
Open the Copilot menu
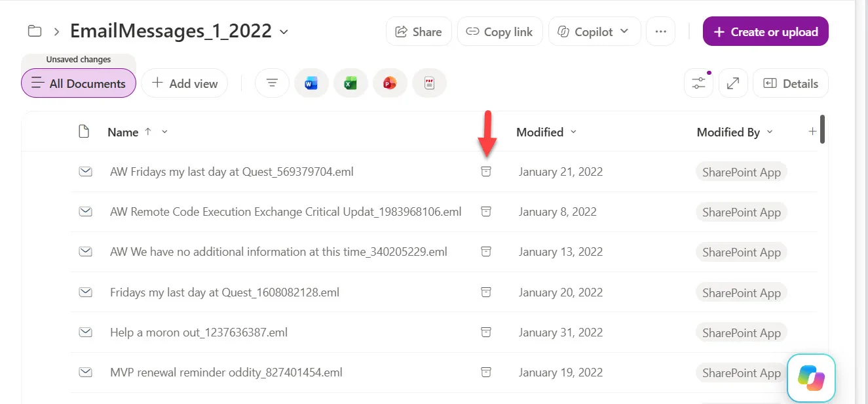pyautogui.click(x=594, y=31)
